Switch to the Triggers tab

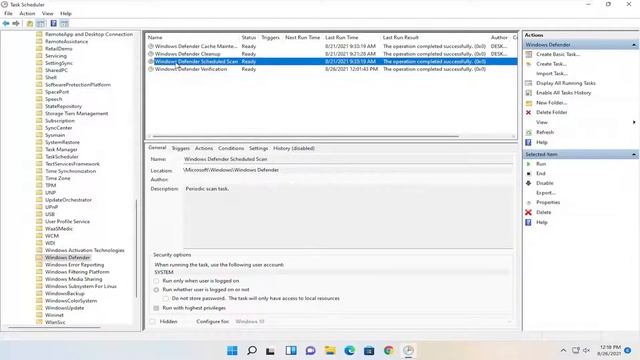click(x=180, y=148)
